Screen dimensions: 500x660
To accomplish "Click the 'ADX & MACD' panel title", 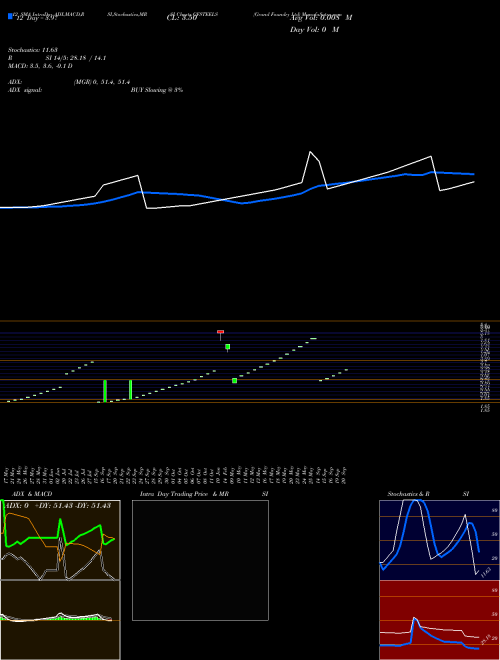I will (31, 494).
